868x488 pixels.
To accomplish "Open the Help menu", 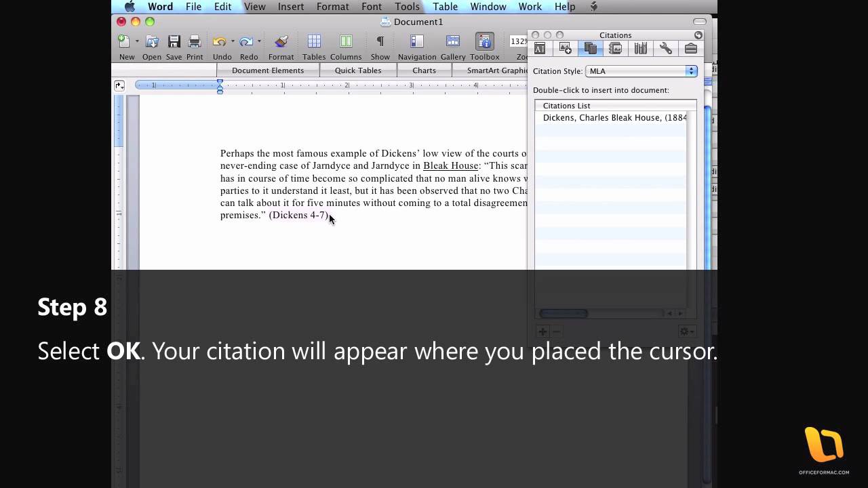I will coord(565,7).
